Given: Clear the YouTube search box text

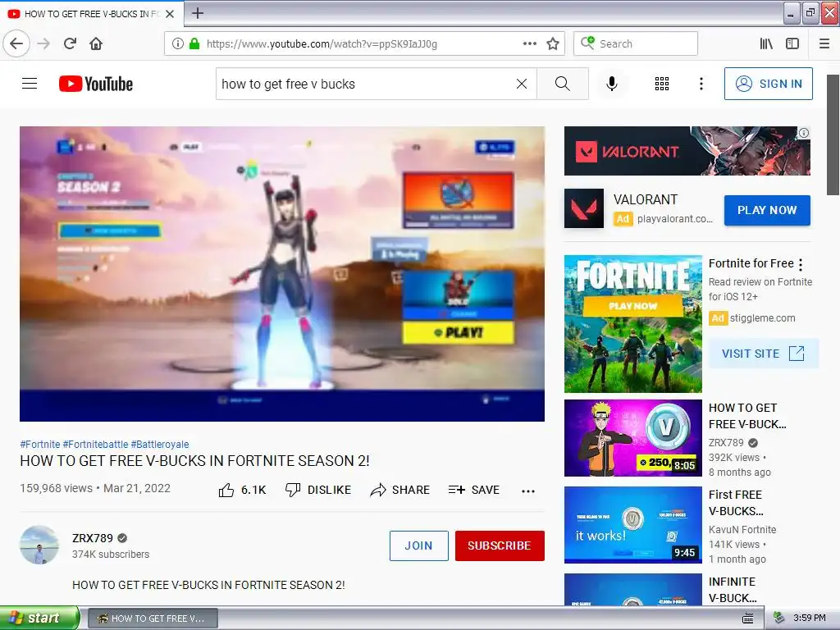Looking at the screenshot, I should tap(521, 84).
